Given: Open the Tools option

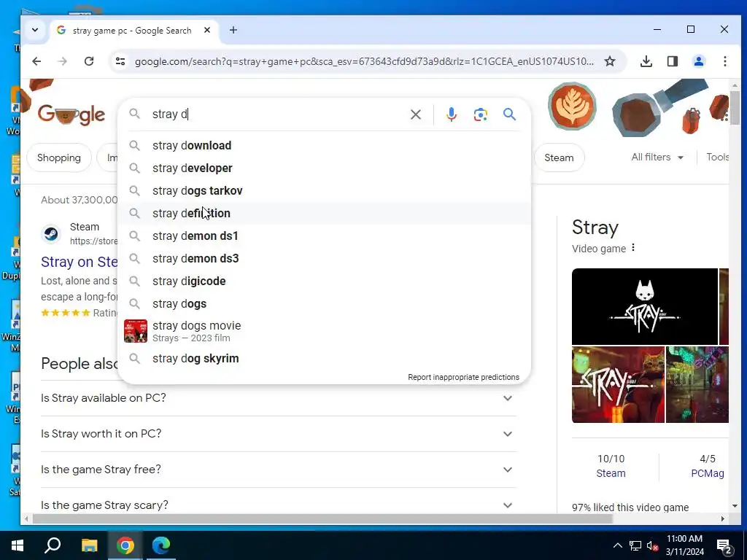Looking at the screenshot, I should click(x=717, y=157).
